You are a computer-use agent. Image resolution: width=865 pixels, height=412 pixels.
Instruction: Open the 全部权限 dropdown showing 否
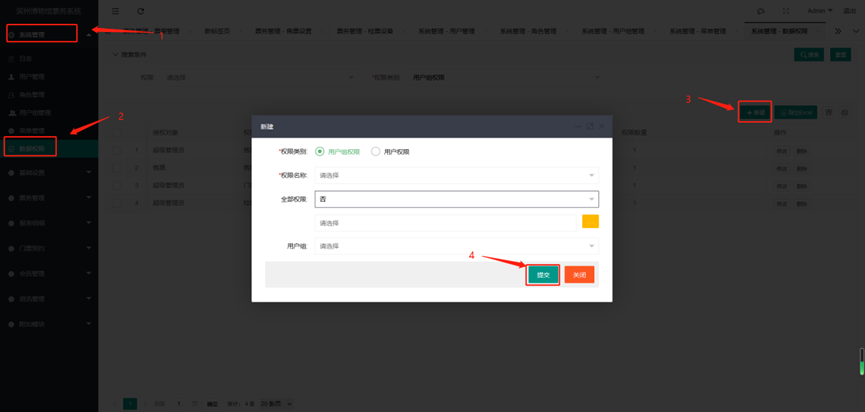coord(456,199)
